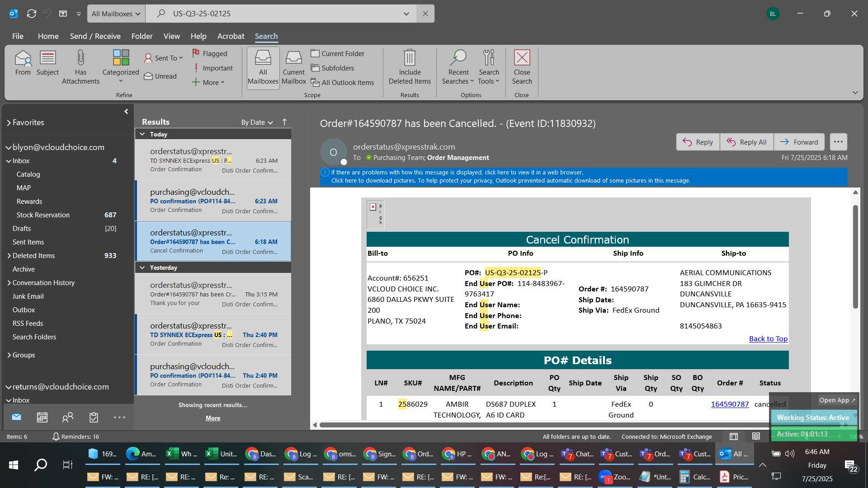Click the download pictures info bar
This screenshot has height=488, width=868.
(x=510, y=180)
